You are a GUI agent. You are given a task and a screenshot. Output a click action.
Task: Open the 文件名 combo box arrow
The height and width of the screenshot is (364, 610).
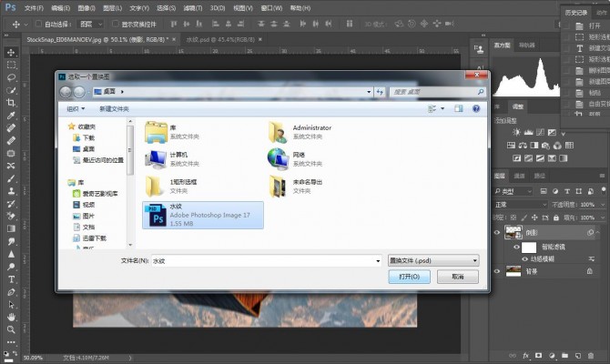click(378, 261)
